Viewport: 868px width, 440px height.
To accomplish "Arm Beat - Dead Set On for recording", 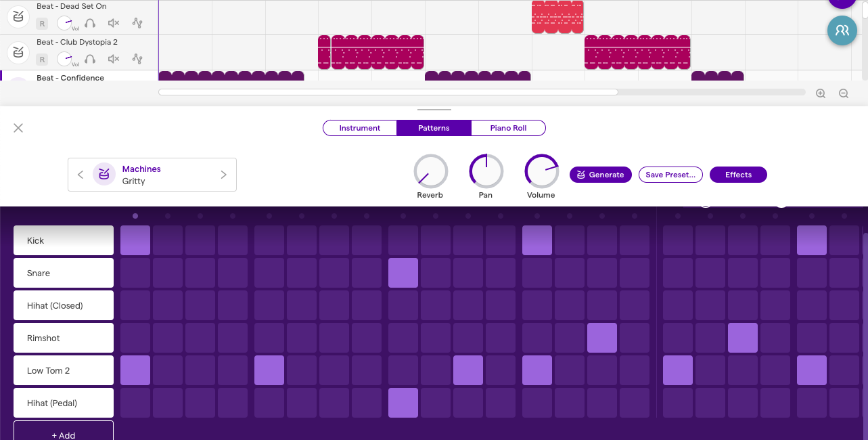I will pos(42,23).
